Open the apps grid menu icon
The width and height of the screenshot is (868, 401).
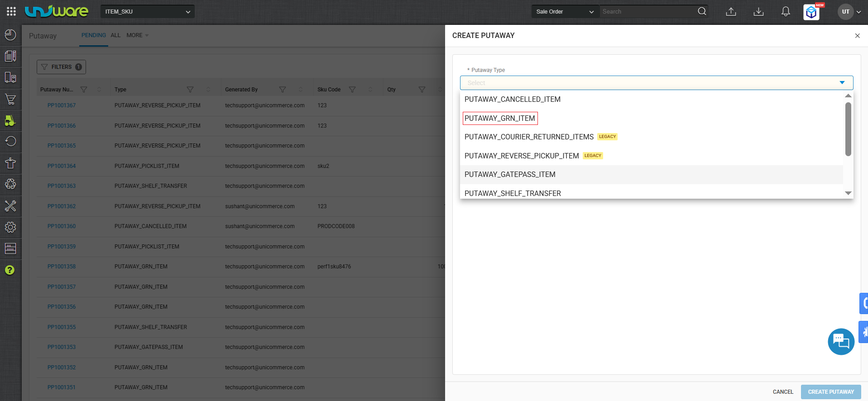pos(11,11)
